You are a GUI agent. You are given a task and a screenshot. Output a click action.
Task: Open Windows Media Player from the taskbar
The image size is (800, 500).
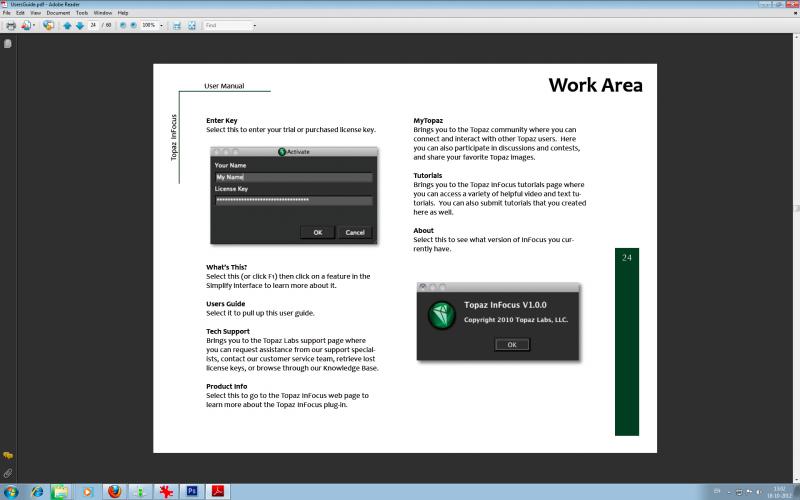tap(87, 491)
